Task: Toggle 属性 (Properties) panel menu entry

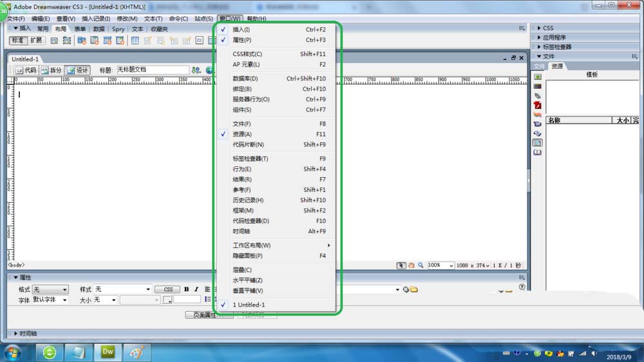Action: (276, 40)
